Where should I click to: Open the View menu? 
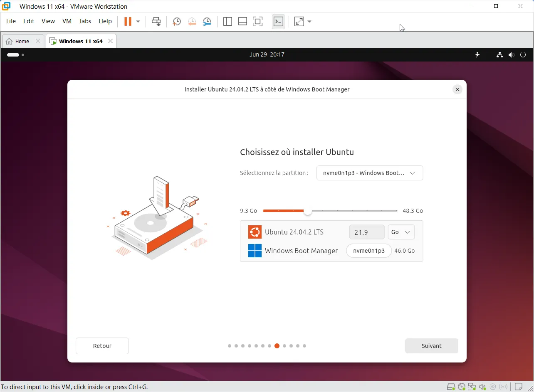coord(48,21)
